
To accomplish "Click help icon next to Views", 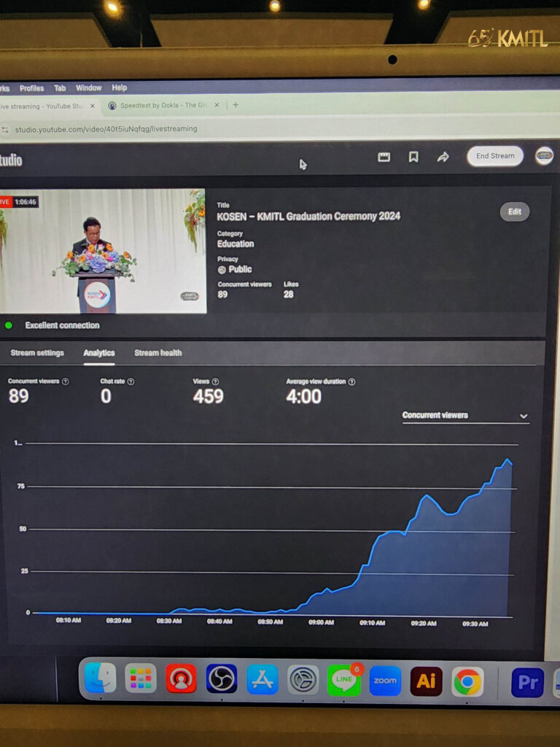I will point(215,382).
